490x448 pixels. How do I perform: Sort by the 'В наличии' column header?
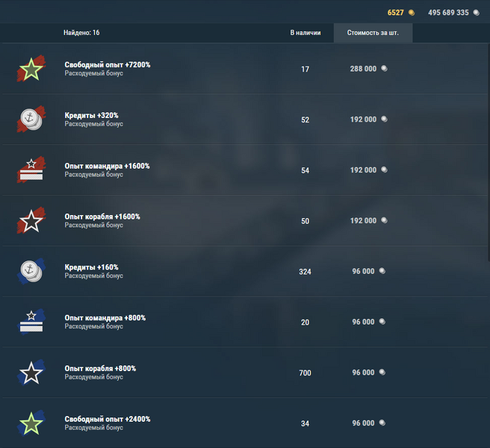(x=306, y=33)
